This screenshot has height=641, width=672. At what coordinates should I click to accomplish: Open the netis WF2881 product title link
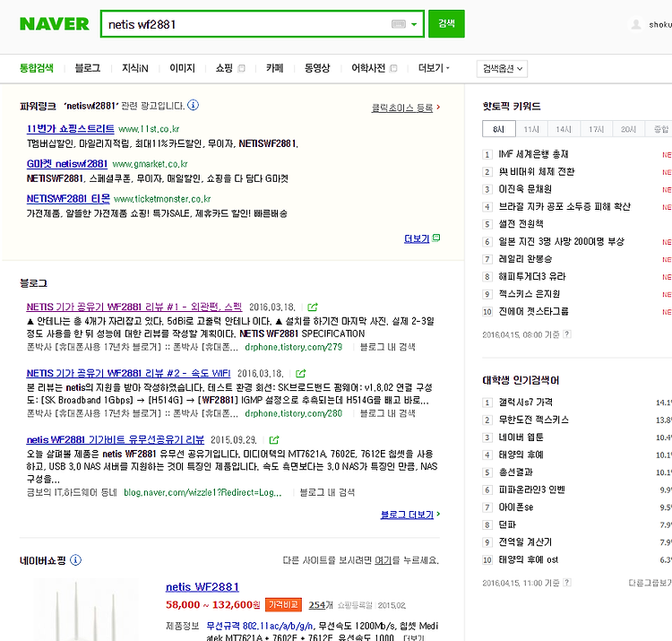(x=202, y=587)
